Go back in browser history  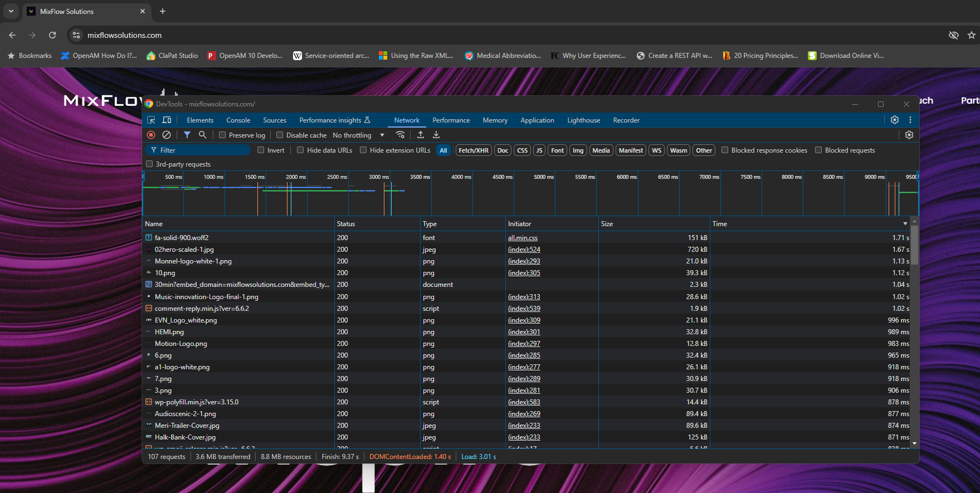pyautogui.click(x=12, y=35)
